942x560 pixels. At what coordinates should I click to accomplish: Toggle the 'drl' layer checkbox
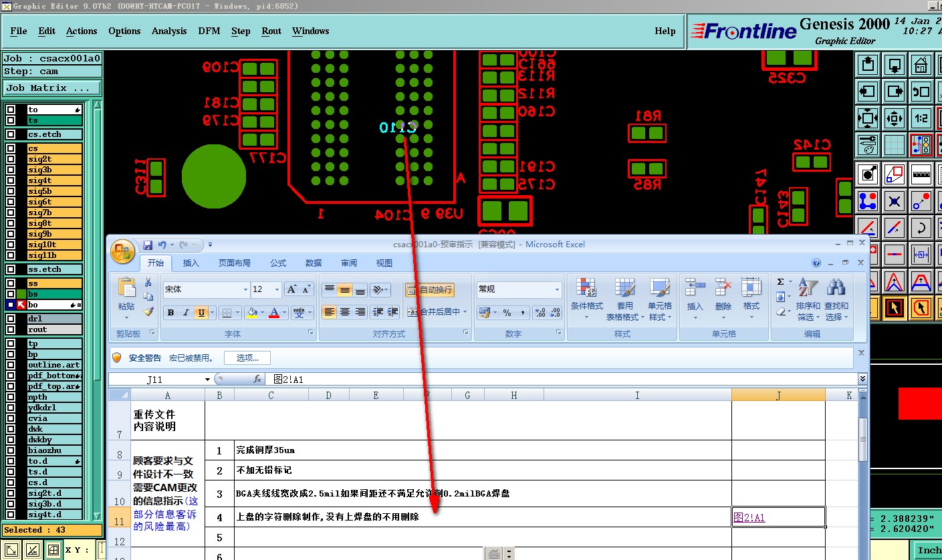[x=11, y=319]
